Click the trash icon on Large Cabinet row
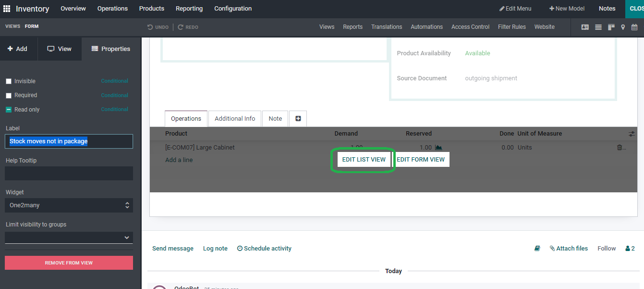 coord(620,148)
